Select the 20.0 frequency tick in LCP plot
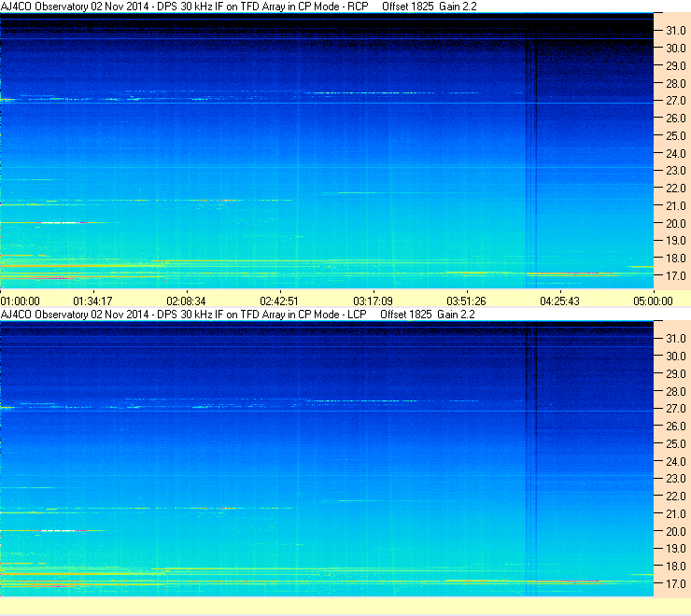Image resolution: width=691 pixels, height=616 pixels. pos(675,531)
